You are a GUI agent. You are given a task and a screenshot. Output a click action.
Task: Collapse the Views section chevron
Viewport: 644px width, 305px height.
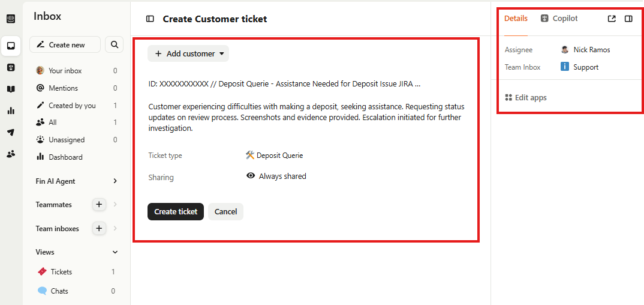coord(115,252)
